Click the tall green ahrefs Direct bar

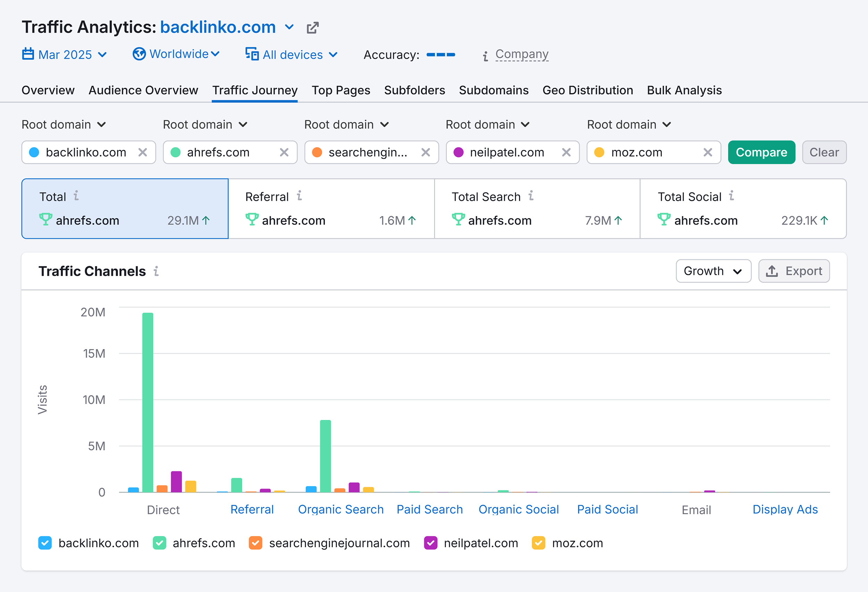[x=148, y=403]
